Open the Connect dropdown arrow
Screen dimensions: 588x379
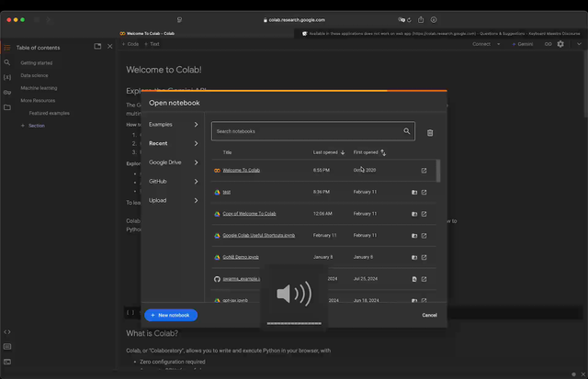click(498, 44)
